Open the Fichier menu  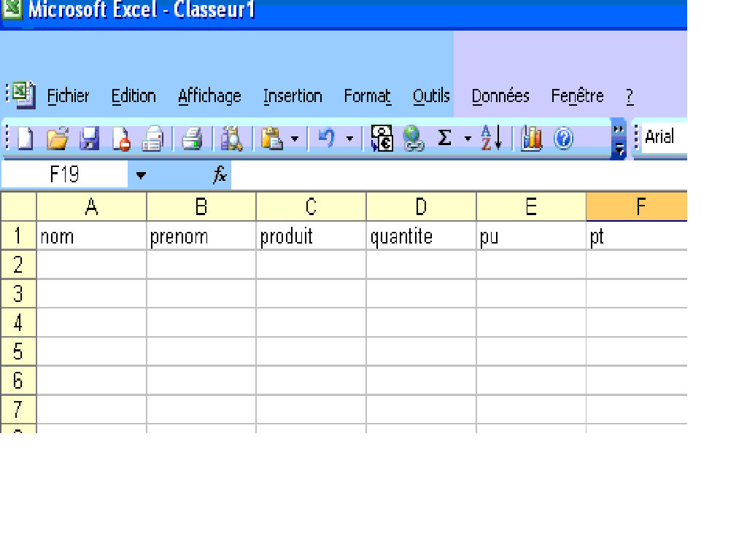(x=68, y=96)
